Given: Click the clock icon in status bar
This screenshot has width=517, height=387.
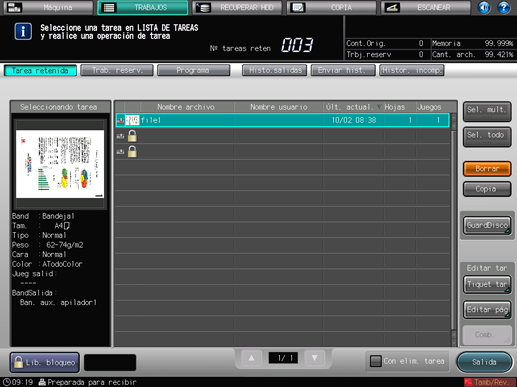Looking at the screenshot, I should pos(6,382).
